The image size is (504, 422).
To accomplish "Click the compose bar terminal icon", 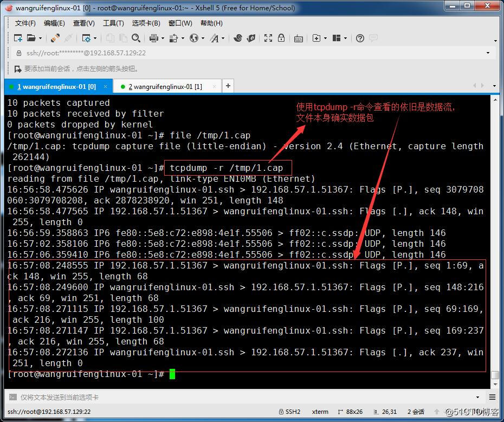I will pyautogui.click(x=12, y=397).
